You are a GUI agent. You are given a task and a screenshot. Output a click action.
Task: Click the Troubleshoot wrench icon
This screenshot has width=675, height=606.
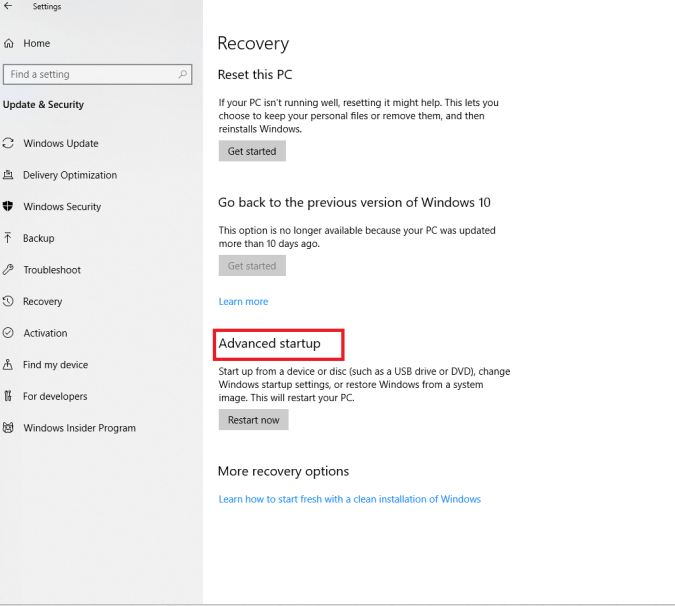[8, 270]
